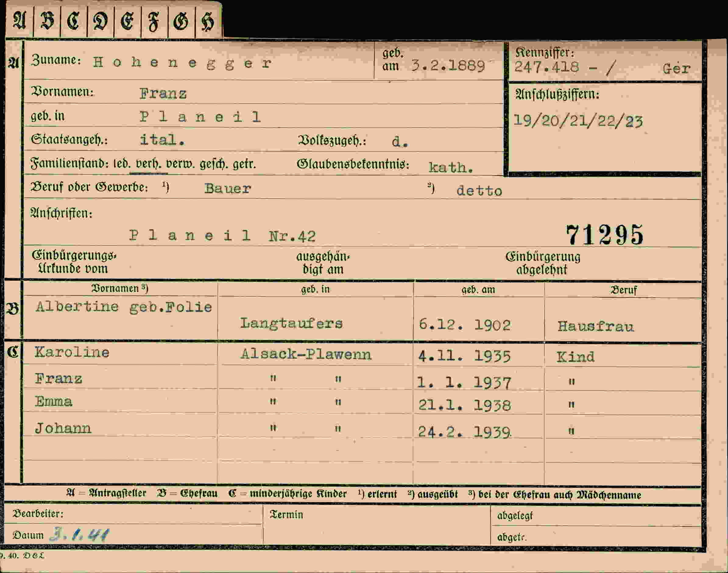Click the birth date 3.2.1889
This screenshot has height=573, width=728.
point(448,66)
